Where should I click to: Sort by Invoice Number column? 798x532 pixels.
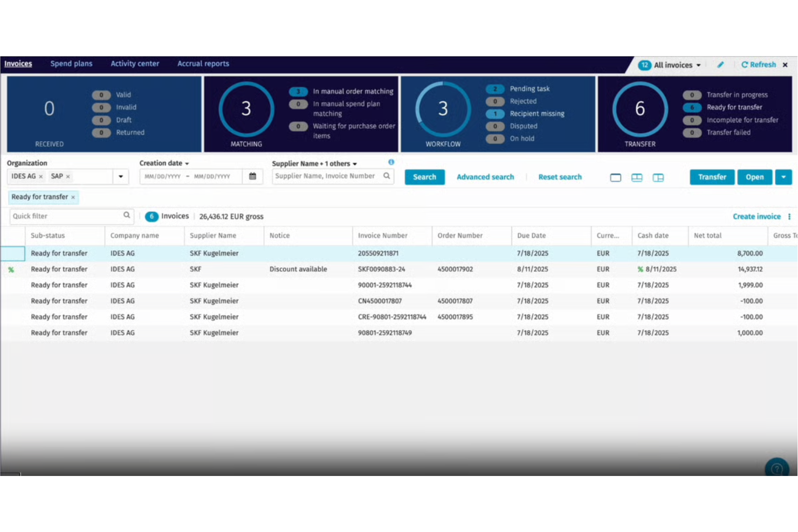383,236
